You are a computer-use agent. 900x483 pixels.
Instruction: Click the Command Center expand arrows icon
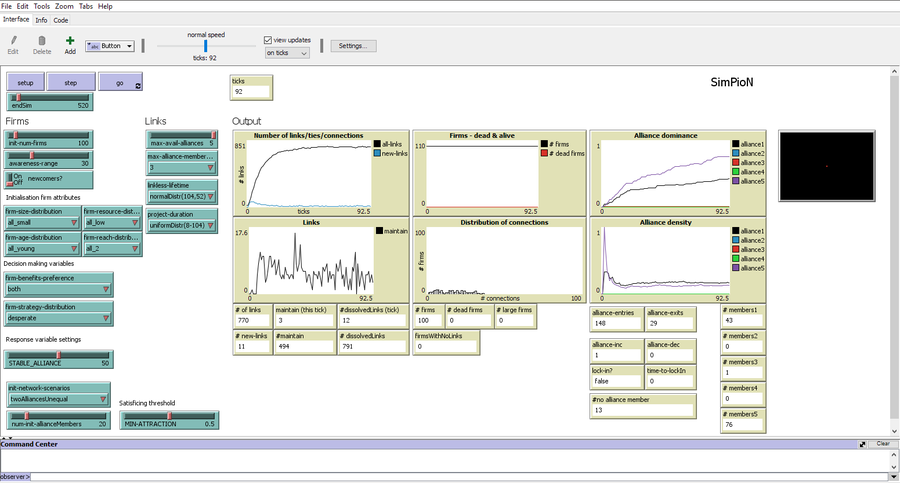pos(862,443)
